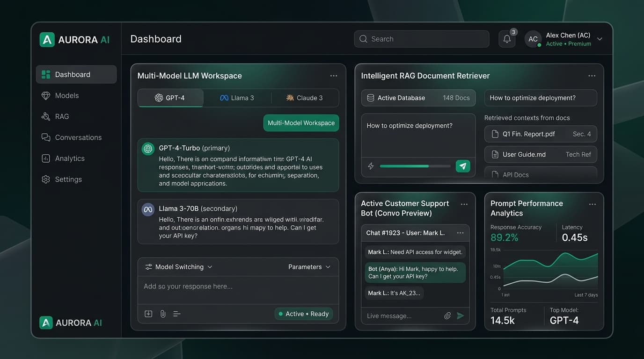Switch to the GPT-4 model tab
644x359 pixels.
(x=170, y=98)
